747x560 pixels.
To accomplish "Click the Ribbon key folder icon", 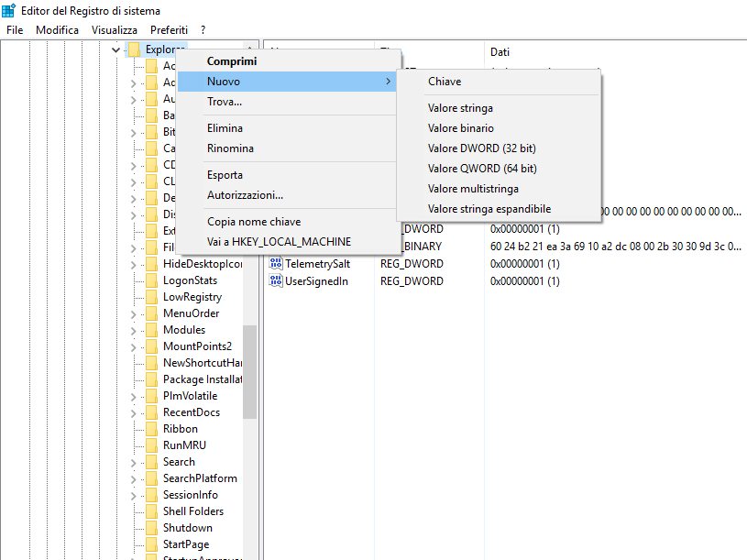I will click(151, 429).
